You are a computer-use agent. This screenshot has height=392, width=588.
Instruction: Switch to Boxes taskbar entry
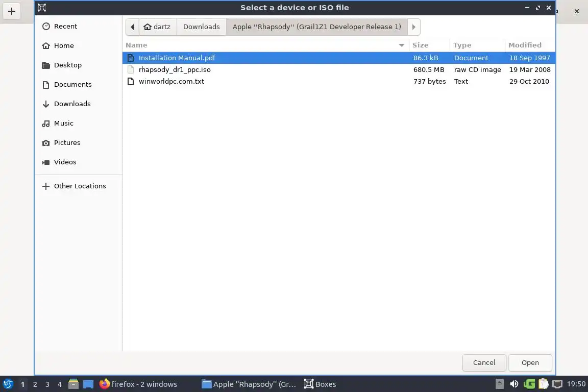320,384
